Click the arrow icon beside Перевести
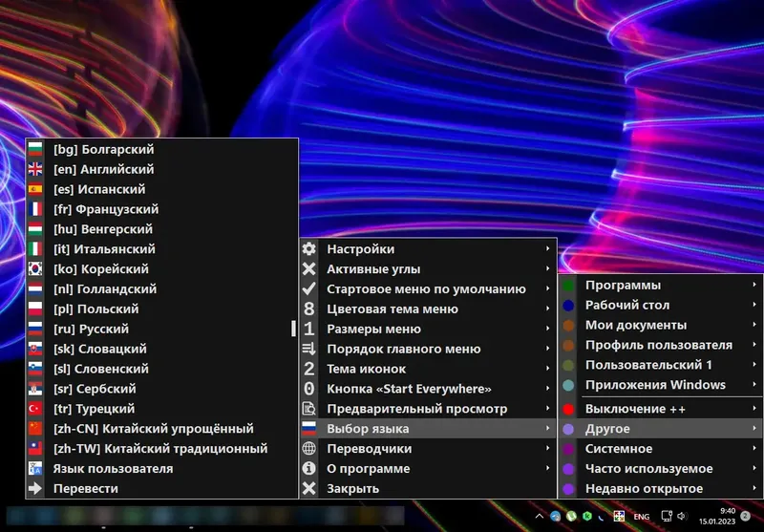This screenshot has width=764, height=532. coord(35,489)
